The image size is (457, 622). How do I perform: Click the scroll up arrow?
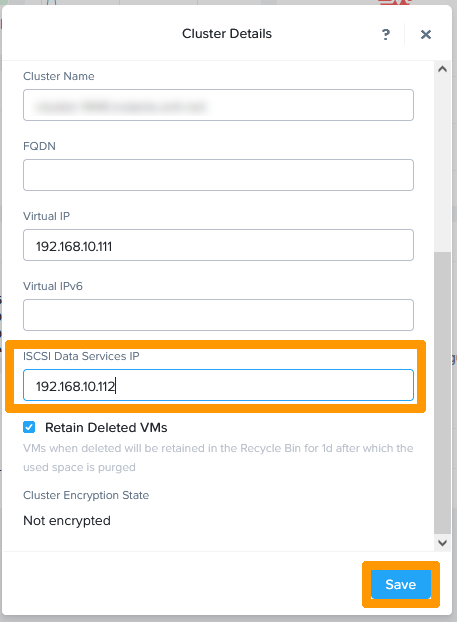pos(442,69)
